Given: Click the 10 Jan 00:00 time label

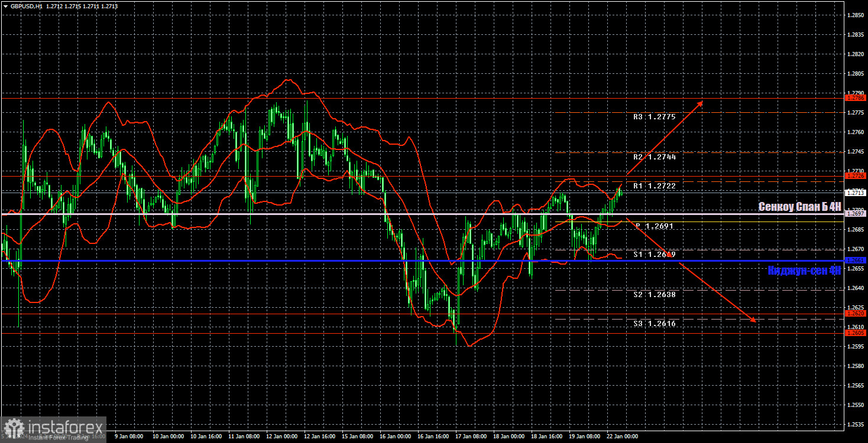Looking at the screenshot, I should click(168, 437).
